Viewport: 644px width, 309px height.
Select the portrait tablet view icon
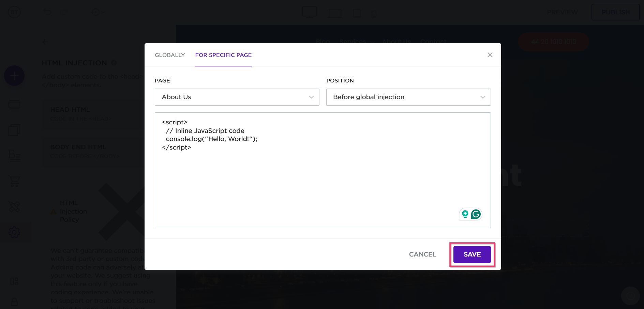coord(357,14)
